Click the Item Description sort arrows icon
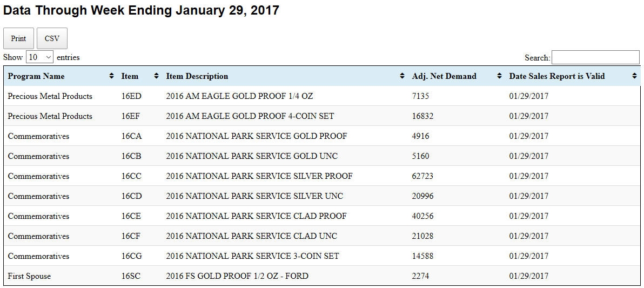The height and width of the screenshot is (288, 644). pyautogui.click(x=402, y=76)
